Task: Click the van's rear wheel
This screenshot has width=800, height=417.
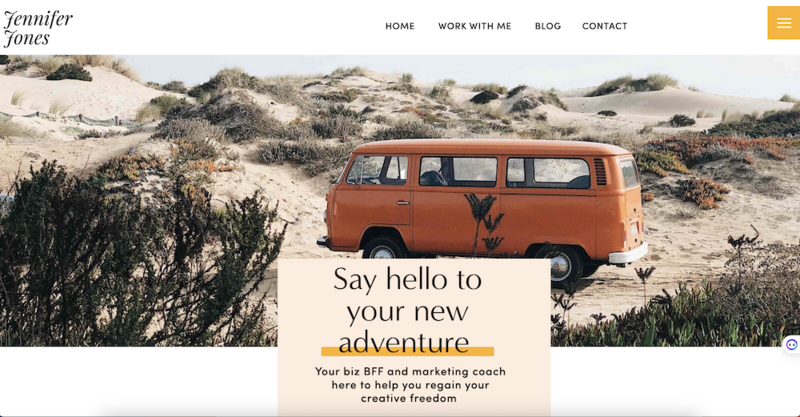Action: click(560, 265)
